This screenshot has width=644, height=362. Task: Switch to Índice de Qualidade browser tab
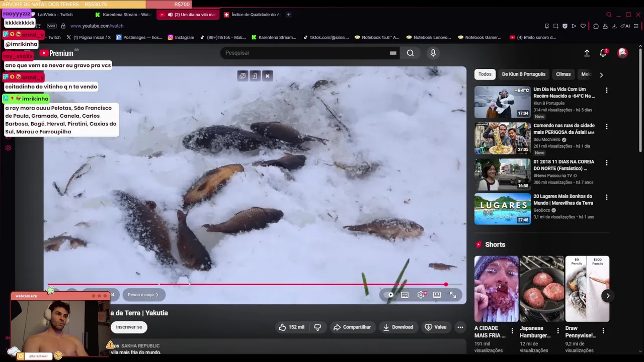click(252, 15)
